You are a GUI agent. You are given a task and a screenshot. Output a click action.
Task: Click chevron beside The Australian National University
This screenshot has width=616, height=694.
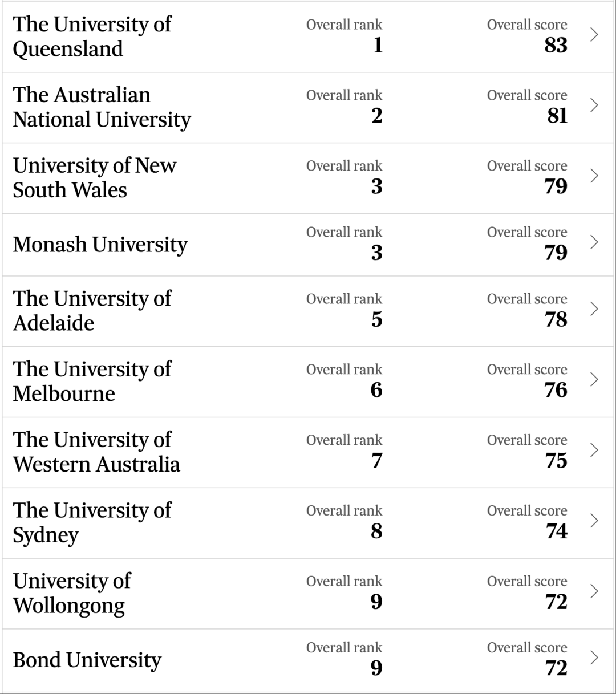click(x=594, y=105)
